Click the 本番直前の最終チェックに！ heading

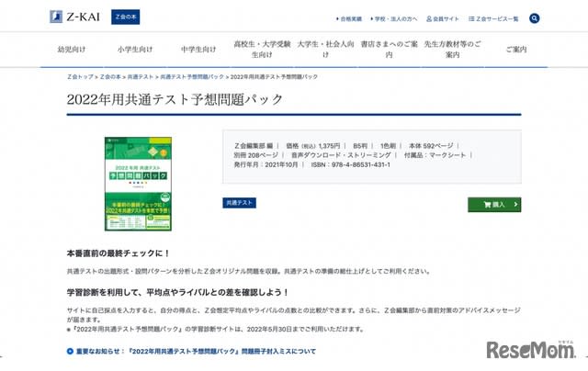119,253
